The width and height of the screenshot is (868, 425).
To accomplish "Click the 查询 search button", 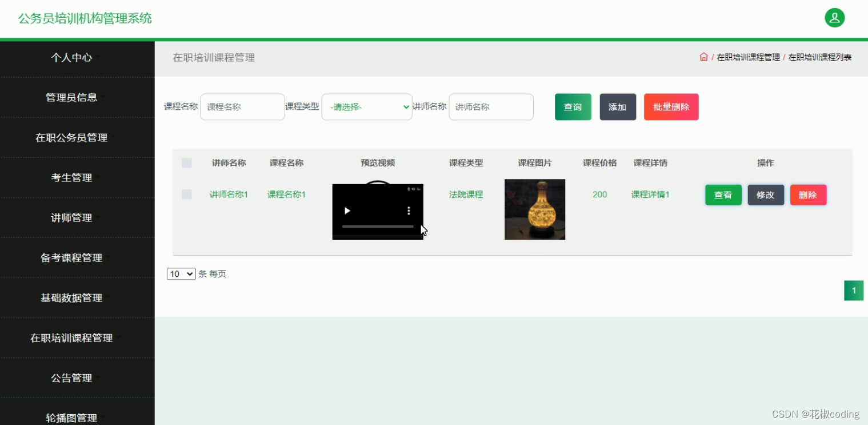I will (573, 107).
